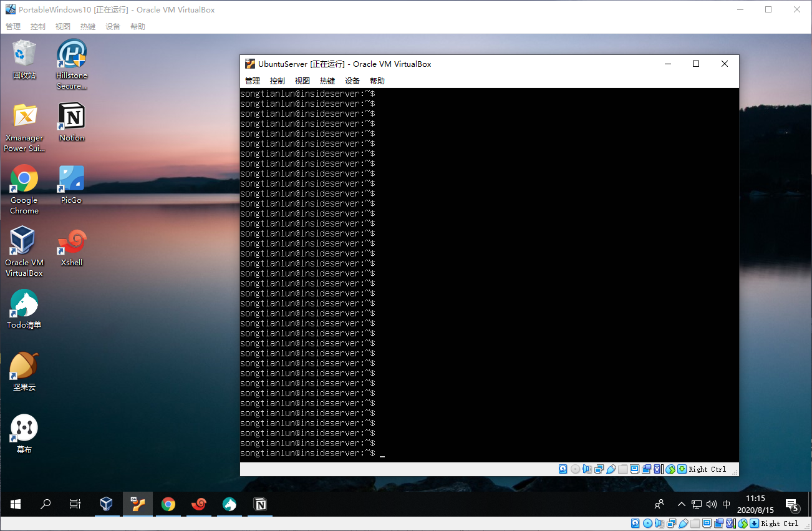
Task: Open clock showing 11:15 2020/8/15
Action: point(755,504)
